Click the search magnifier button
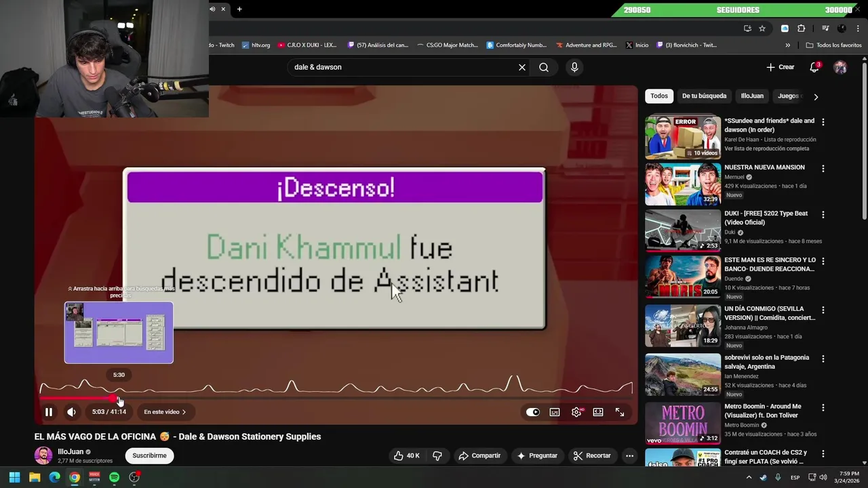 tap(544, 67)
